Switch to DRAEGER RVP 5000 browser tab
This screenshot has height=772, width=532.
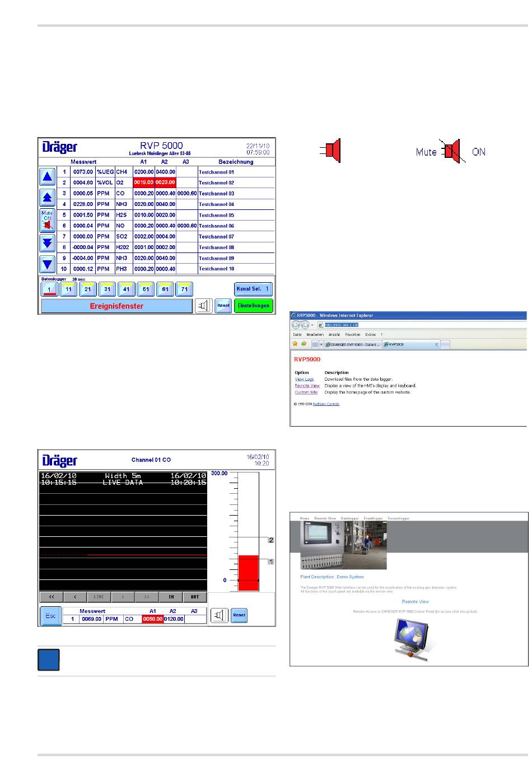pos(353,345)
